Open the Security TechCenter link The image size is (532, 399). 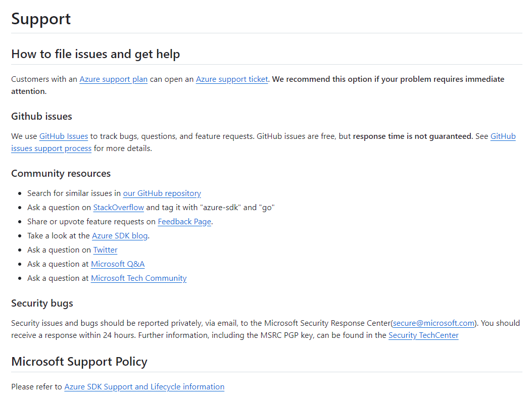(423, 335)
